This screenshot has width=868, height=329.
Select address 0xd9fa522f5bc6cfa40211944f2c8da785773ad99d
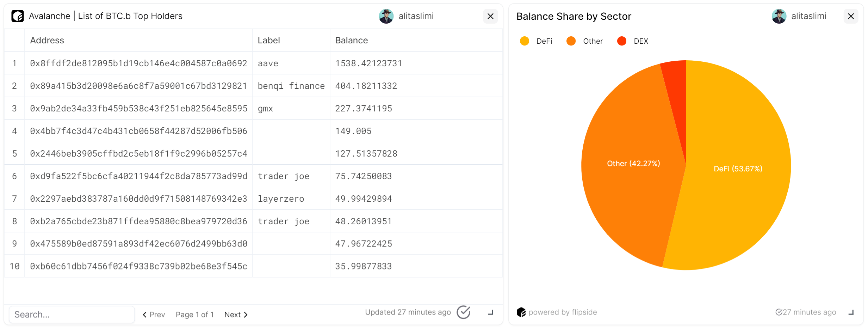point(139,176)
